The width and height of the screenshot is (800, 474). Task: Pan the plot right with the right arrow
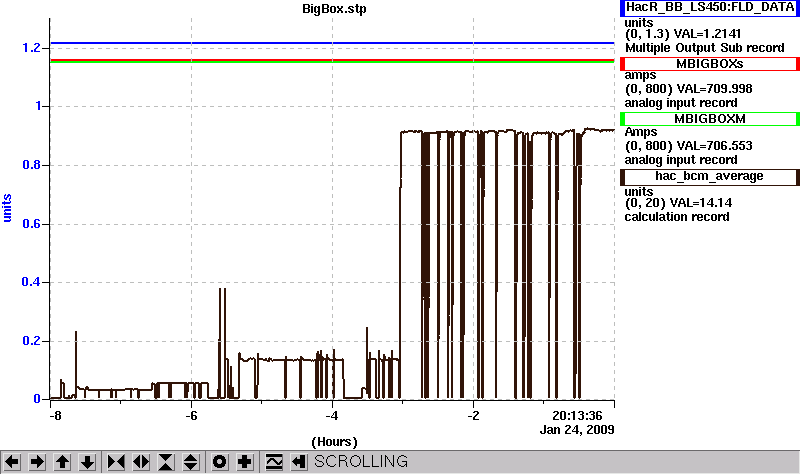[37, 462]
